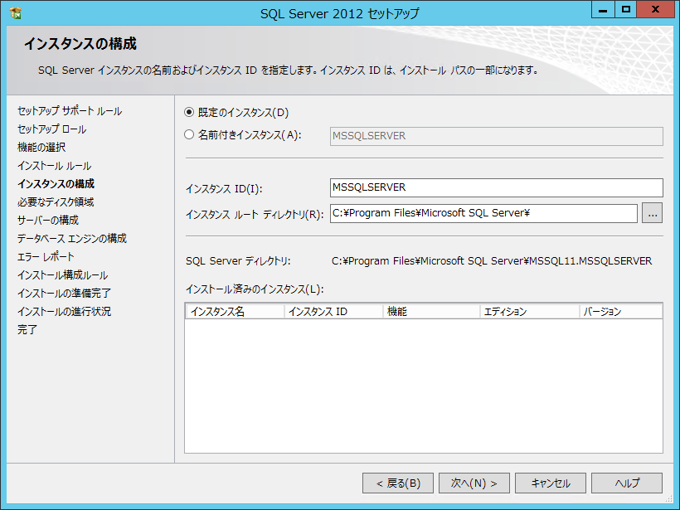
Task: Click the 機能 column header
Action: (431, 312)
